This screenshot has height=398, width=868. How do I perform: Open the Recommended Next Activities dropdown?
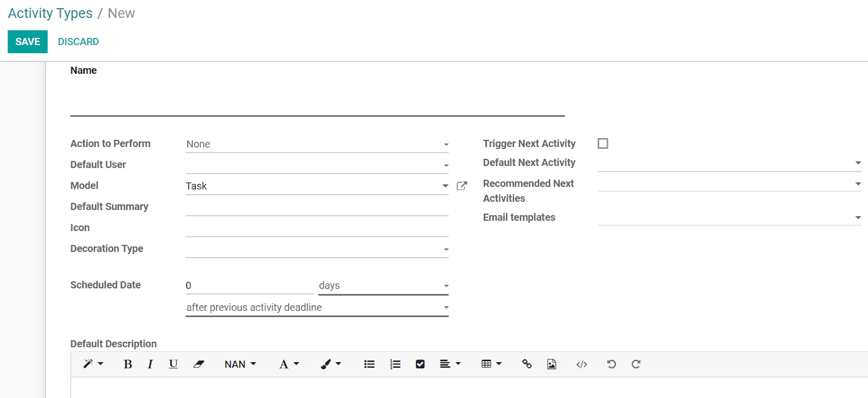coord(730,184)
